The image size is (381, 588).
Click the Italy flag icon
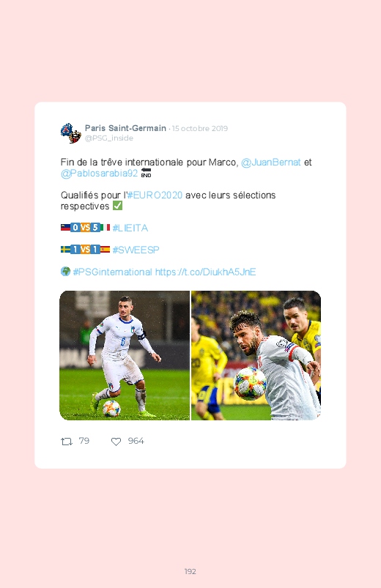tap(105, 227)
